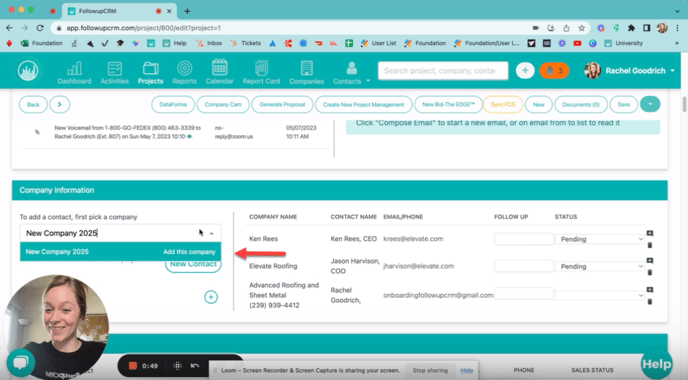Screen dimensions: 688x380
Task: Delete the Advanced Roofing row
Action: [650, 301]
